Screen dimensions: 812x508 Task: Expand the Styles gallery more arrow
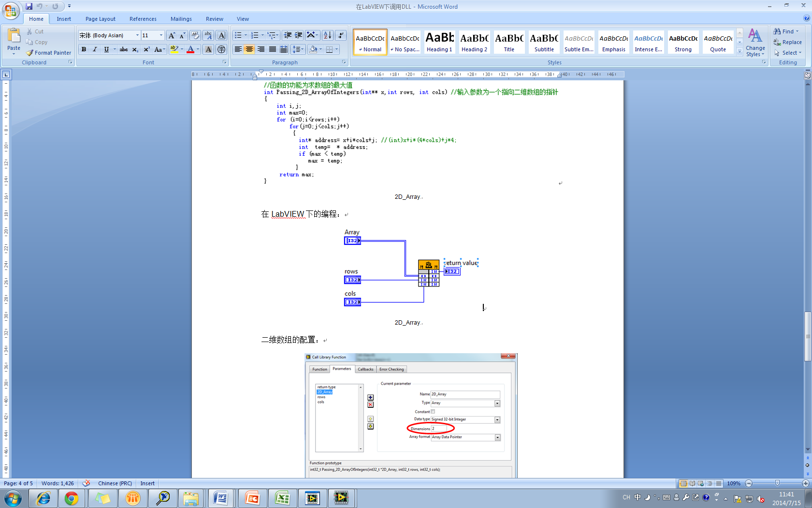[739, 52]
